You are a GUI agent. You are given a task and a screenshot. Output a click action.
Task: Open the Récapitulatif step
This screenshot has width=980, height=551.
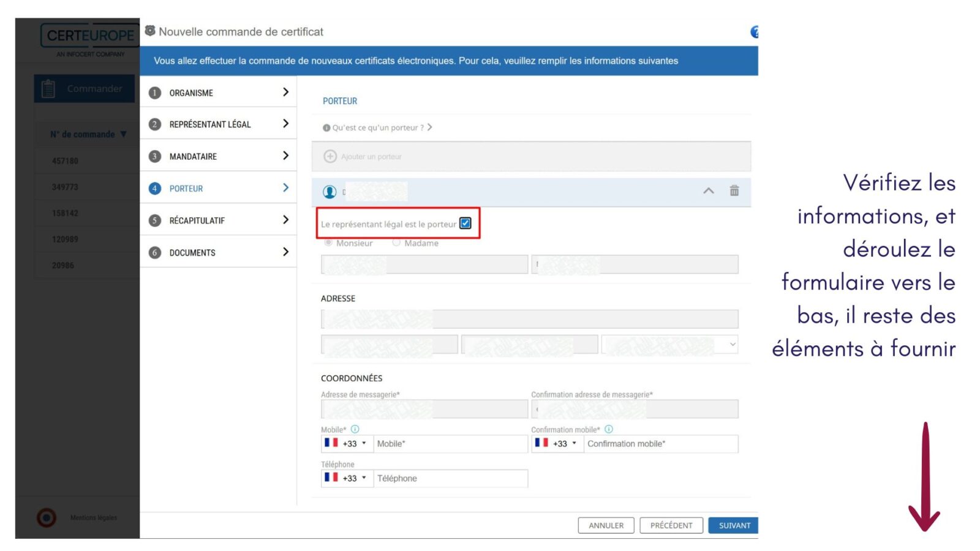(218, 220)
